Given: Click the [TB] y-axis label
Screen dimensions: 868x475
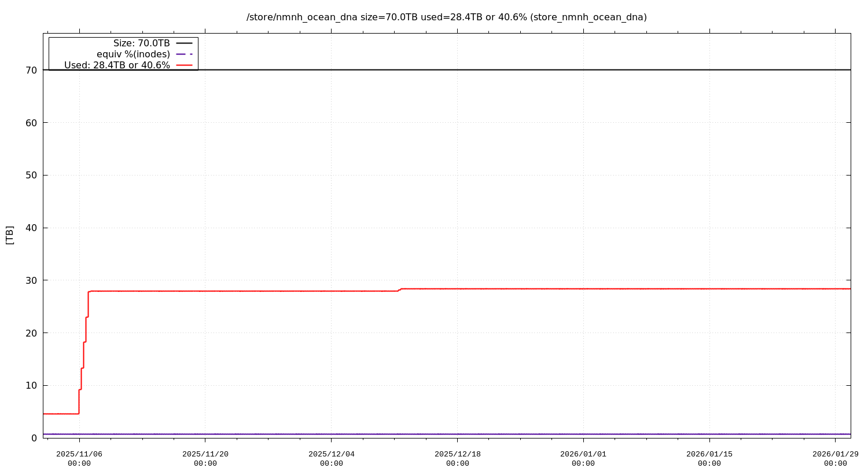Looking at the screenshot, I should (10, 235).
